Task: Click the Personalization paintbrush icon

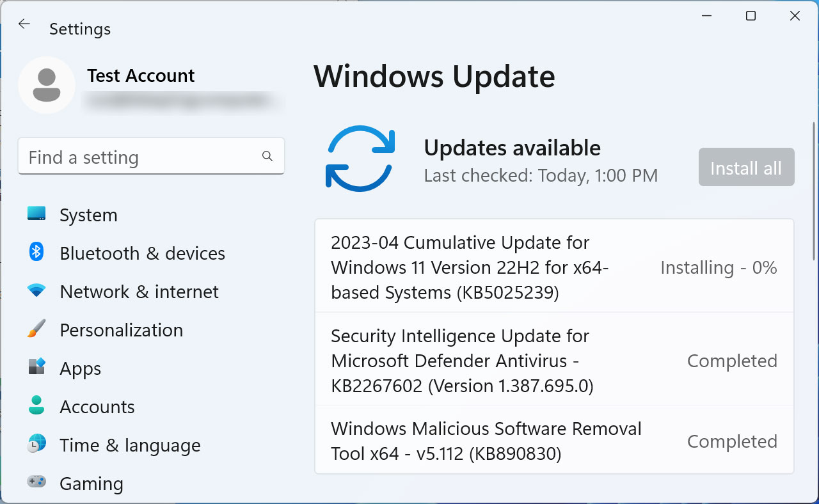Action: click(x=36, y=329)
